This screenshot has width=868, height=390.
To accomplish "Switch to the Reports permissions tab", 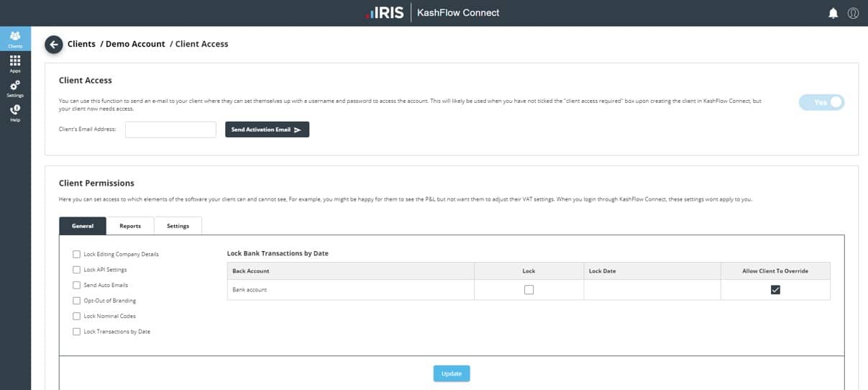I will pos(130,226).
